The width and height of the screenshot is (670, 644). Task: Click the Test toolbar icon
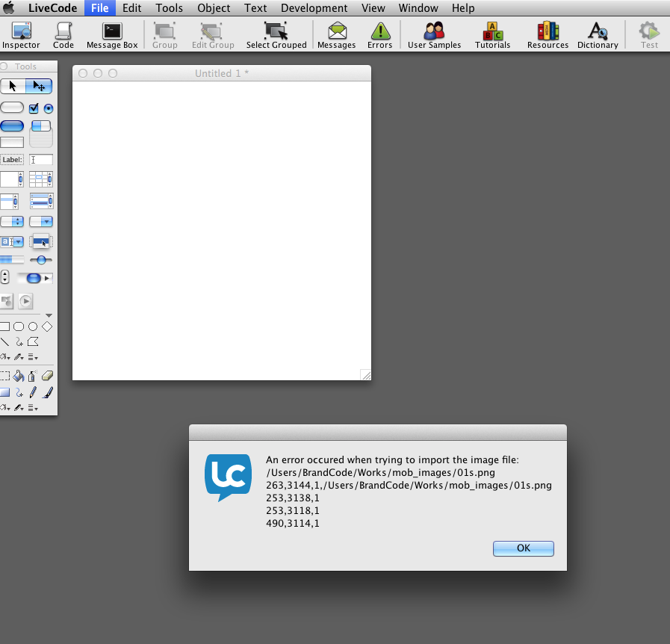click(x=649, y=35)
